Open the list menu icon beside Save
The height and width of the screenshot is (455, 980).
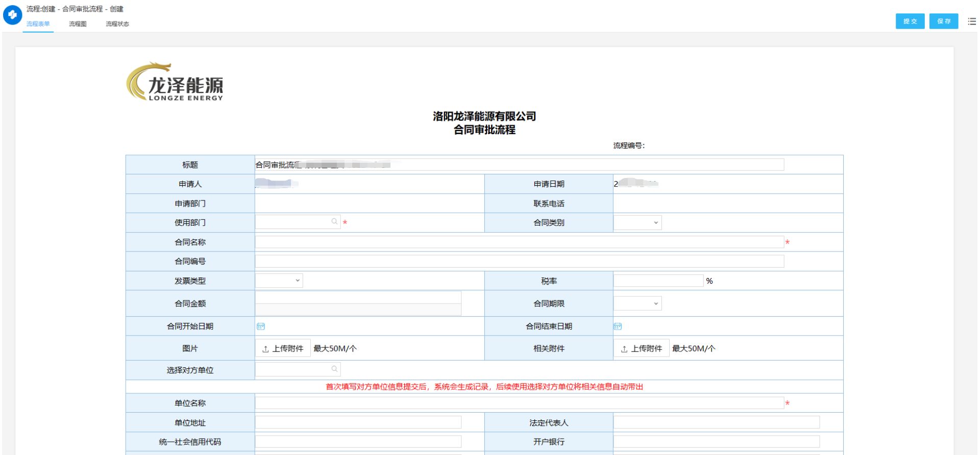tap(971, 21)
